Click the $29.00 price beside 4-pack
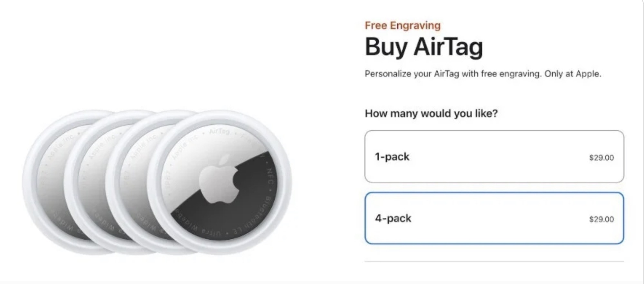Image resolution: width=644 pixels, height=284 pixels. tap(602, 219)
